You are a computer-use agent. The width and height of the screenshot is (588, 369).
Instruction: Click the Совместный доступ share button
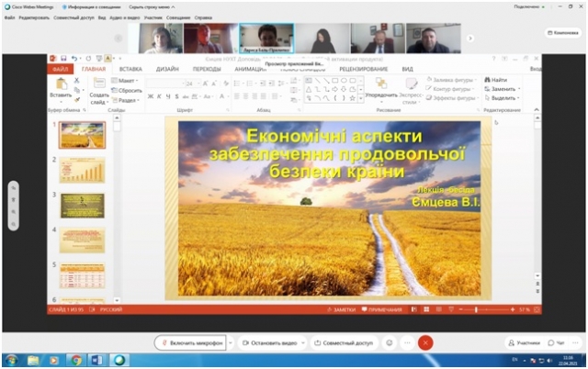click(344, 342)
